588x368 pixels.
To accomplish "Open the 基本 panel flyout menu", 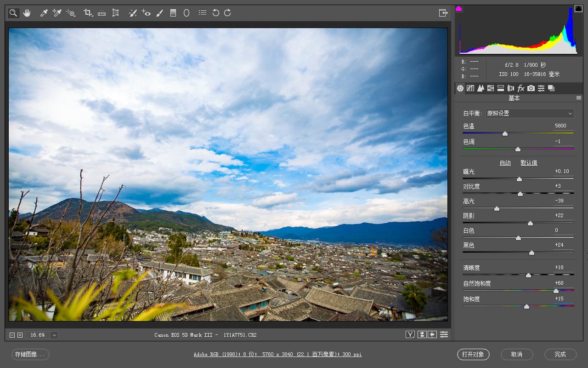I will point(579,98).
